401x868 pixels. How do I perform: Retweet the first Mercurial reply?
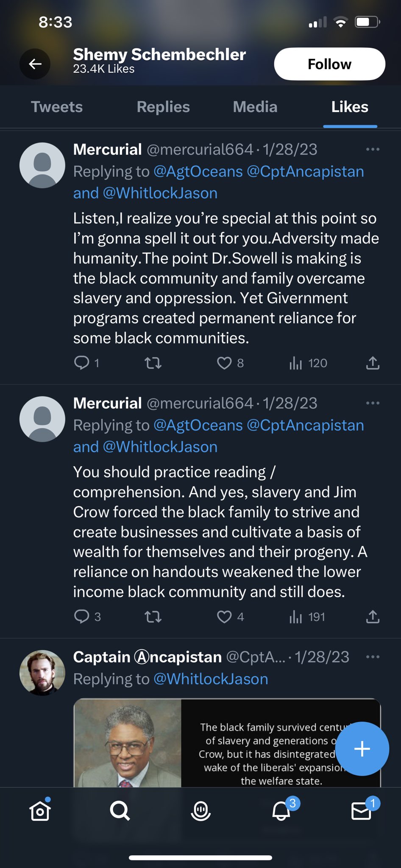(153, 363)
